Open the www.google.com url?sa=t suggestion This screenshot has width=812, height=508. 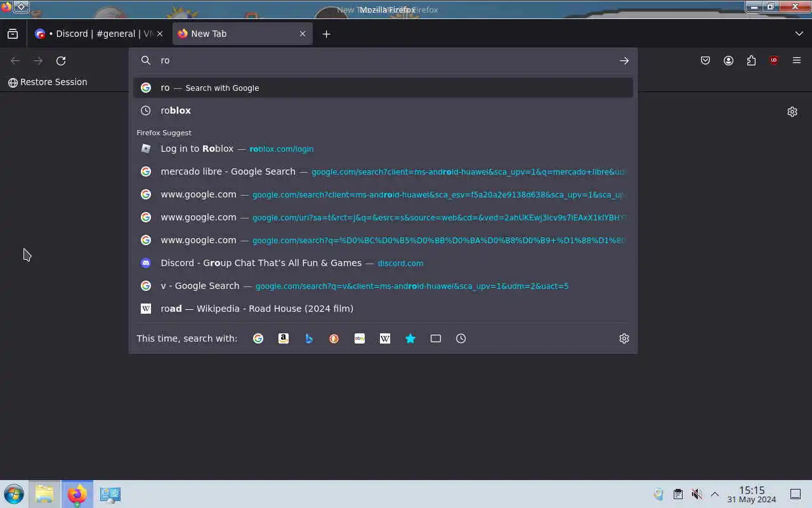pos(383,217)
